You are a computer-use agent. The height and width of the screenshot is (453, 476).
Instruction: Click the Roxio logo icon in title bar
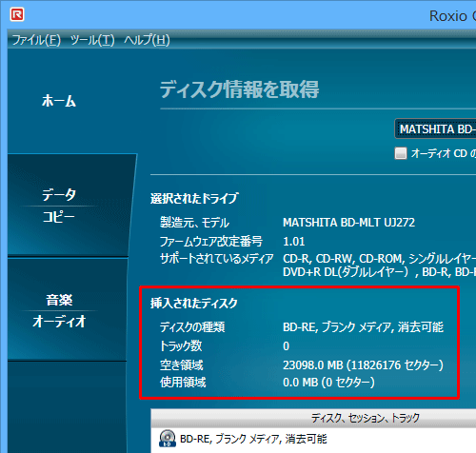[x=17, y=15]
